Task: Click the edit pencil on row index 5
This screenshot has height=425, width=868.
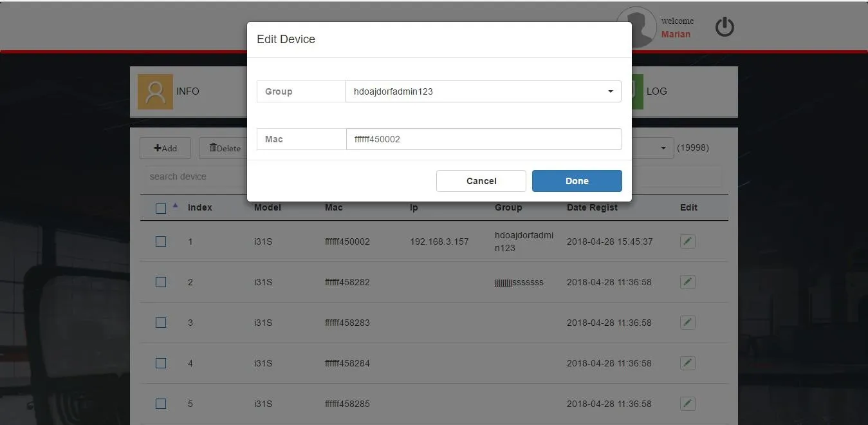Action: tap(687, 404)
